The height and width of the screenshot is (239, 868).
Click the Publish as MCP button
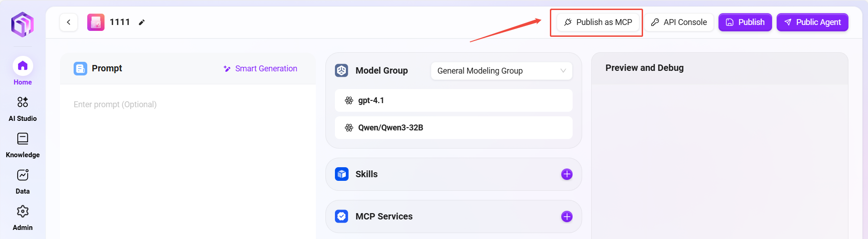[x=598, y=22]
